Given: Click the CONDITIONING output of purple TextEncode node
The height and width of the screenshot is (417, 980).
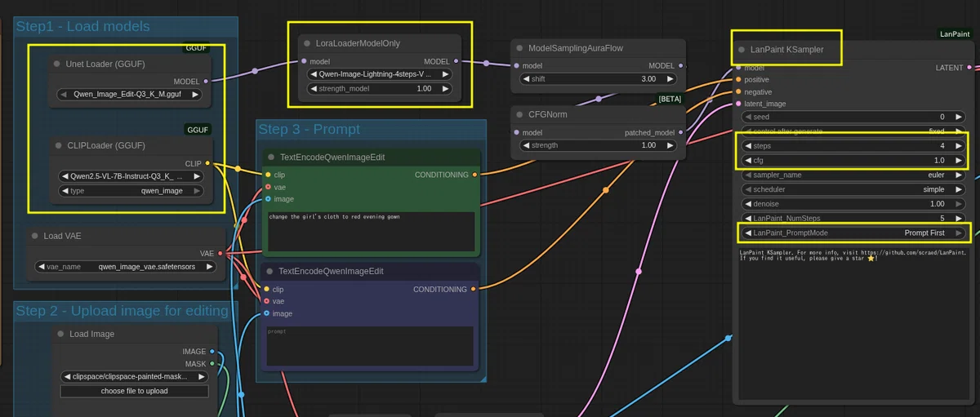Looking at the screenshot, I should tap(474, 289).
